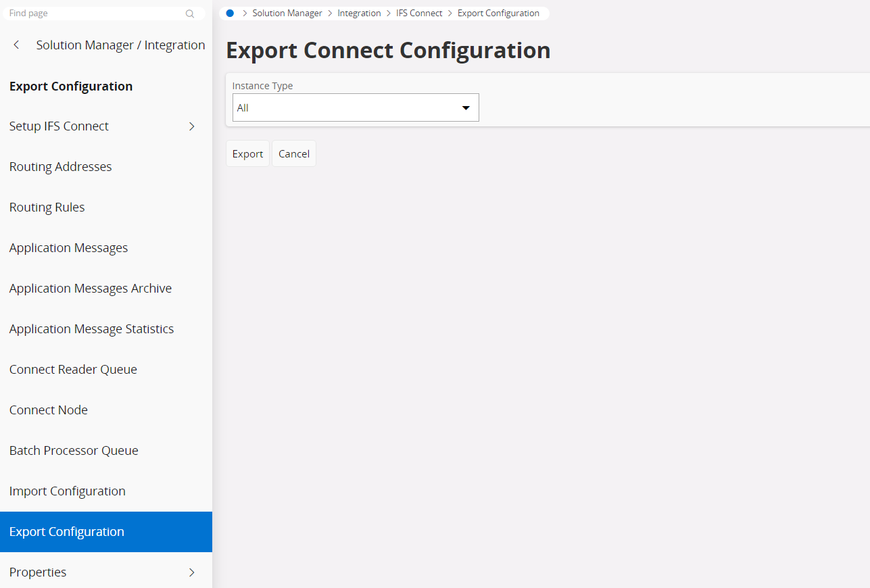This screenshot has height=588, width=870.
Task: Click the back chevron beside Solution Manager
Action: pyautogui.click(x=17, y=45)
